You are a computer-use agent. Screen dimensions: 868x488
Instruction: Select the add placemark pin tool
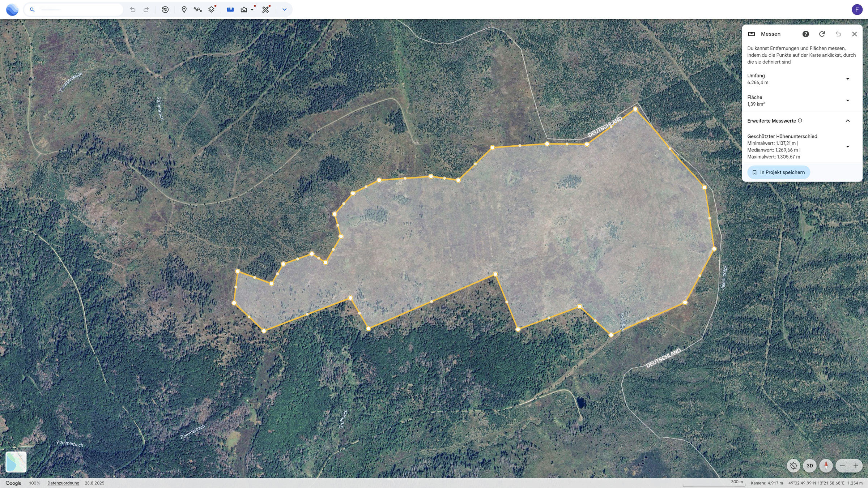pyautogui.click(x=184, y=10)
